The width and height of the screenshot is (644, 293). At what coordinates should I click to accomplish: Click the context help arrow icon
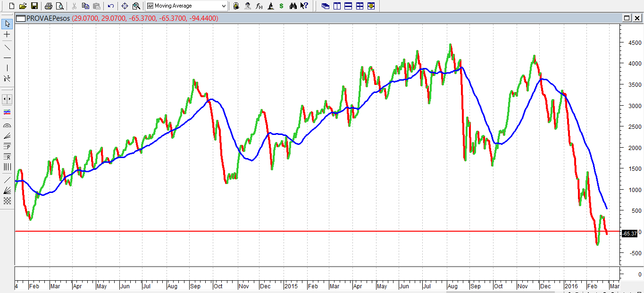(x=305, y=6)
